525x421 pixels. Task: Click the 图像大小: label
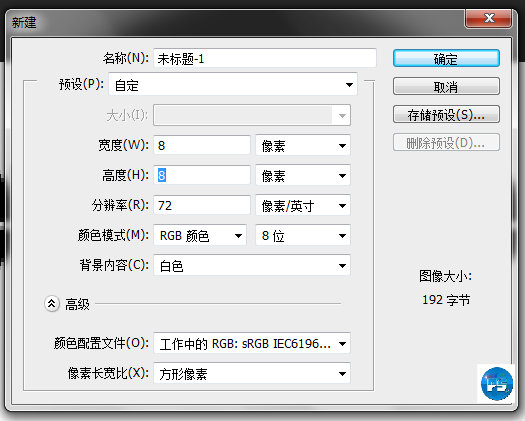445,276
